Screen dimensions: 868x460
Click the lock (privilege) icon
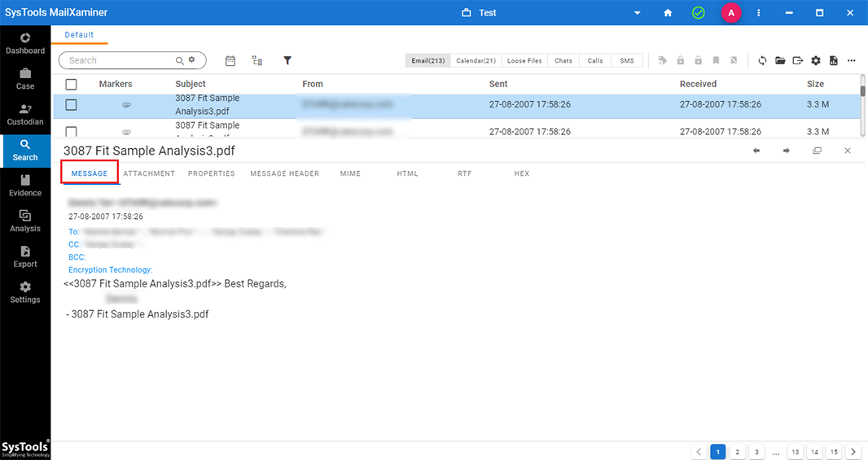tap(681, 61)
